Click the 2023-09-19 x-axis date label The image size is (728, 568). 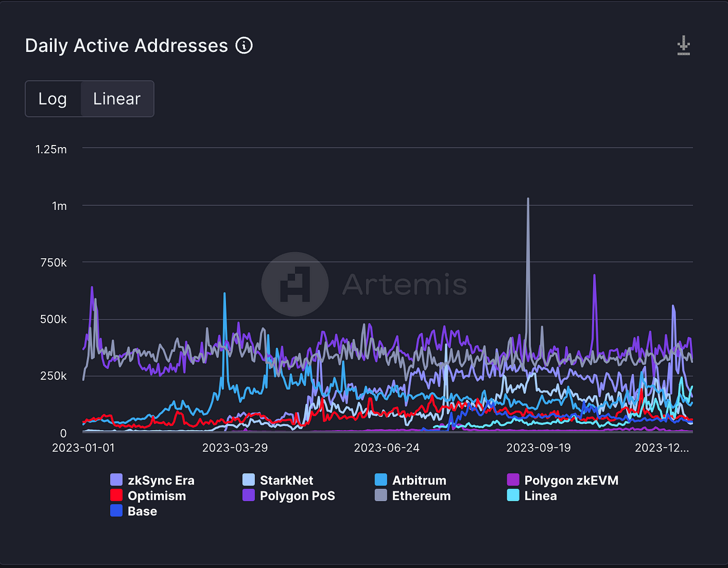[539, 448]
